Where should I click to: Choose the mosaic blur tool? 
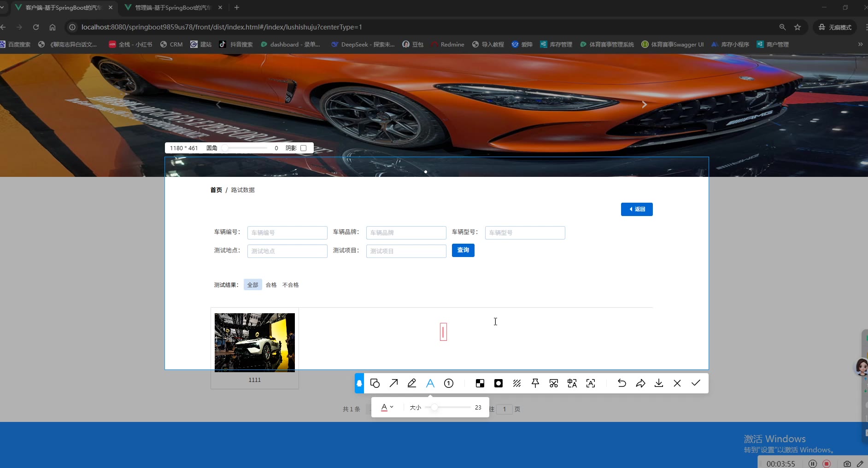480,383
